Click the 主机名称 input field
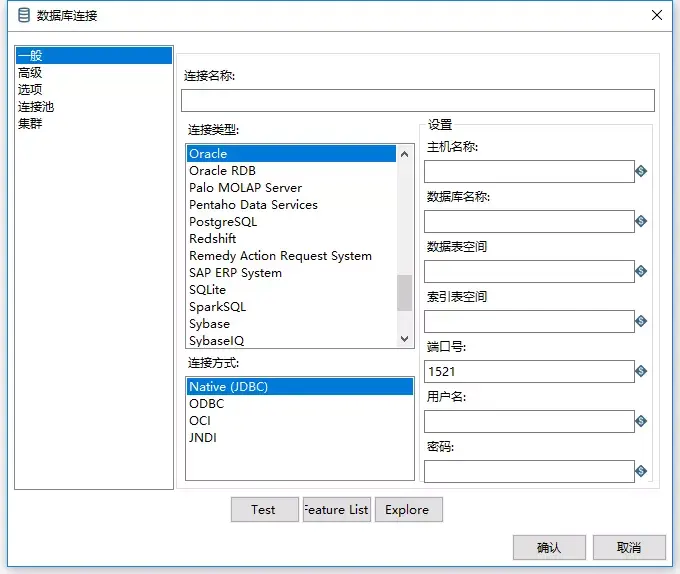 coord(529,171)
